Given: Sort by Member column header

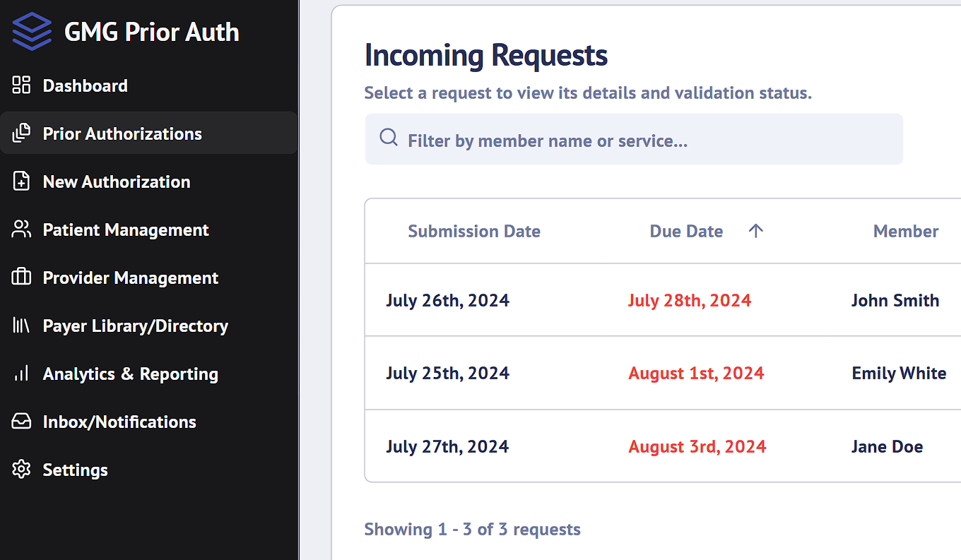Looking at the screenshot, I should click(x=905, y=231).
